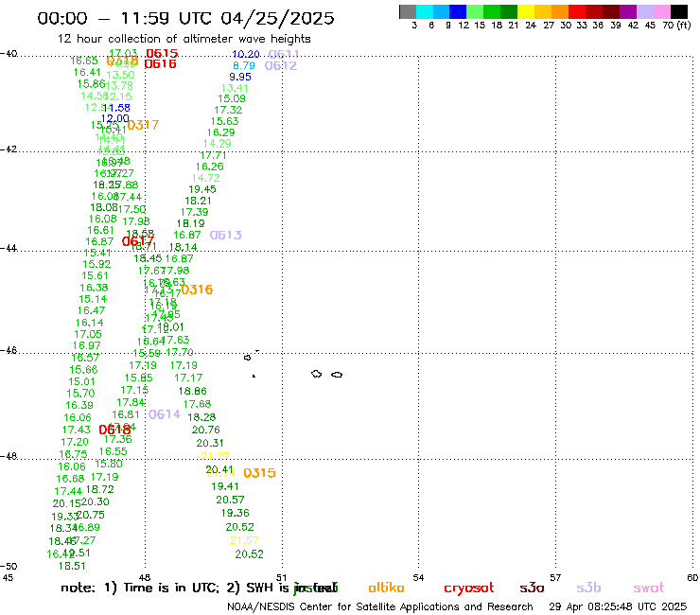This screenshot has width=700, height=615.
Task: Click the wave height value 17.71
Action: pos(214,155)
